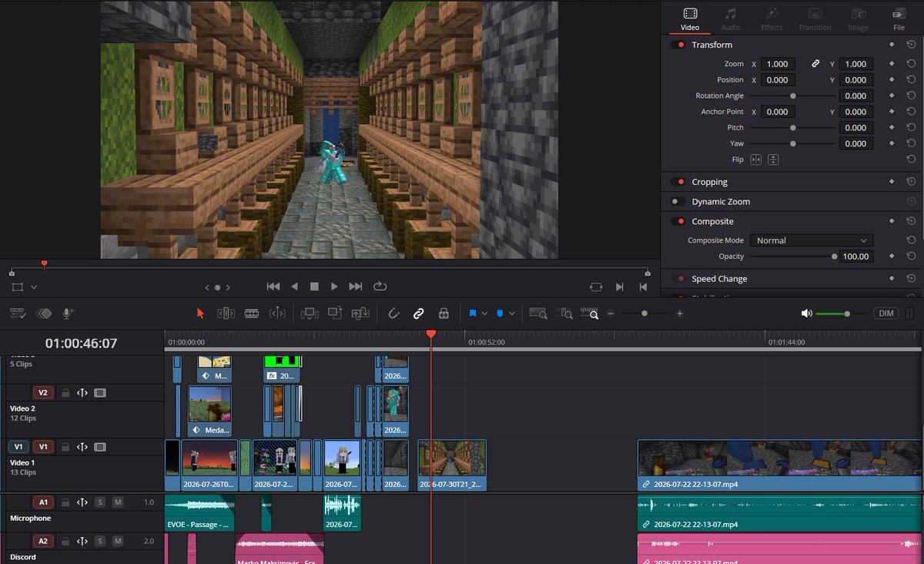924x564 pixels.
Task: Toggle the loop playback button
Action: point(380,287)
